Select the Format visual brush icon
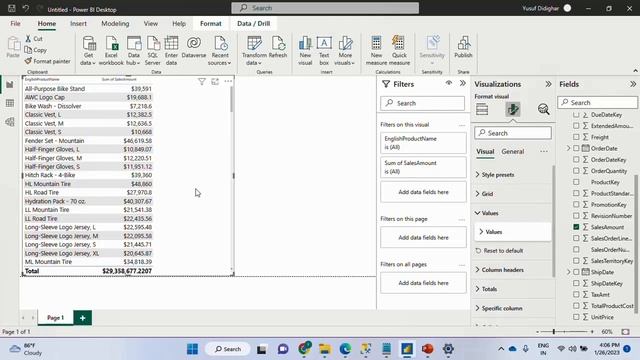This screenshot has width=640, height=360. pos(513,109)
